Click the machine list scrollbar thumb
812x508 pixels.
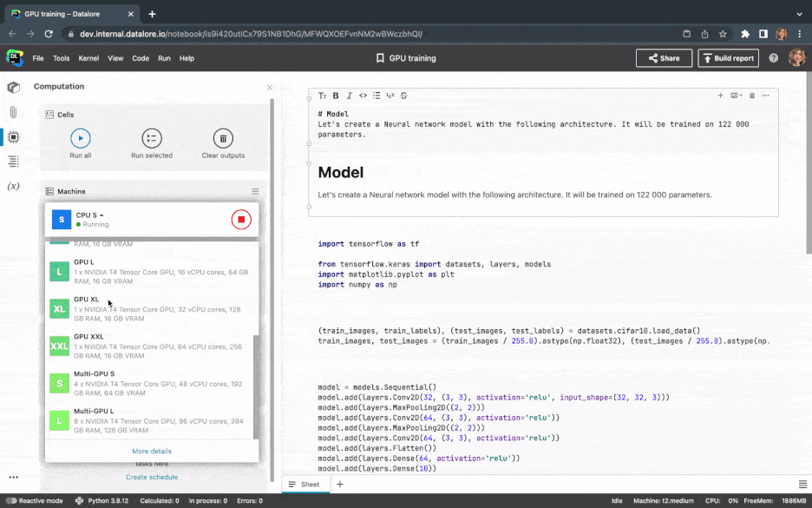pos(255,386)
